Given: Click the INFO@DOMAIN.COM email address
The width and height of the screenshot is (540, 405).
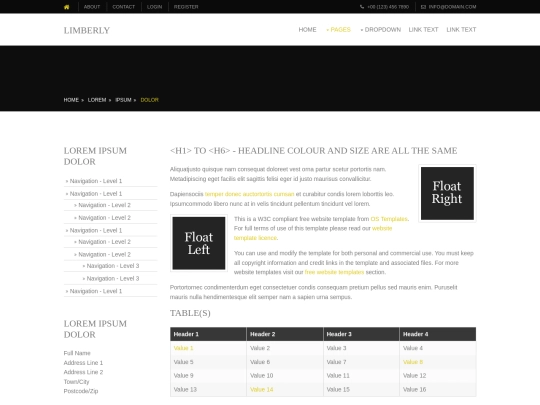Looking at the screenshot, I should pos(452,7).
